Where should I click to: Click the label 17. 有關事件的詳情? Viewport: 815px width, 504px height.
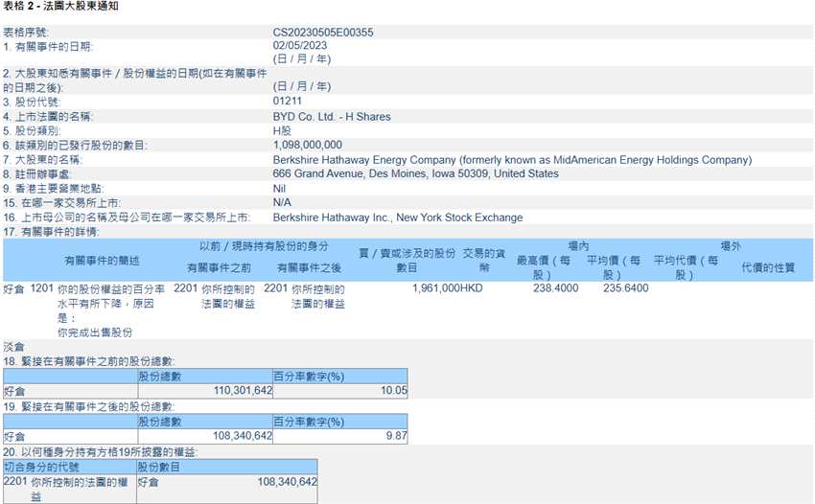coord(51,232)
